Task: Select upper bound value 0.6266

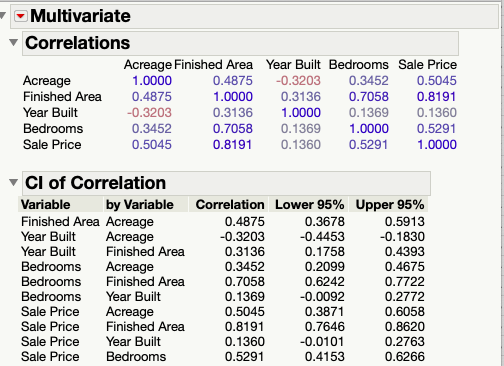Action: 405,357
